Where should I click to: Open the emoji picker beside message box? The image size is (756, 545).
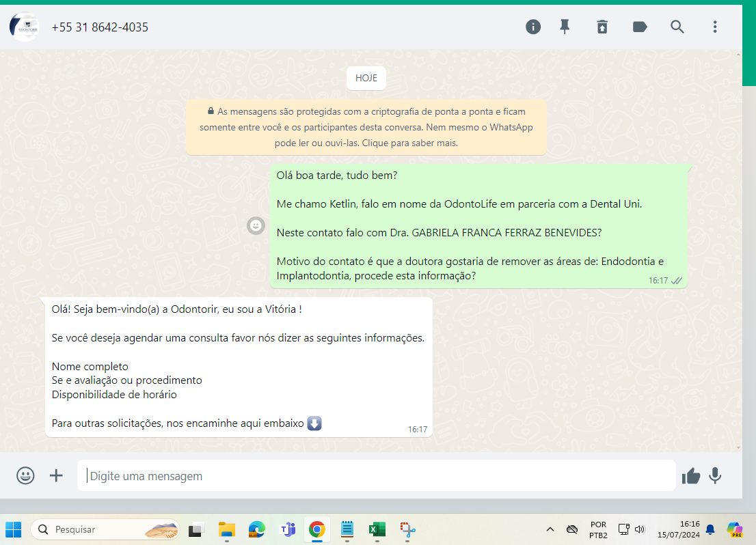(25, 475)
